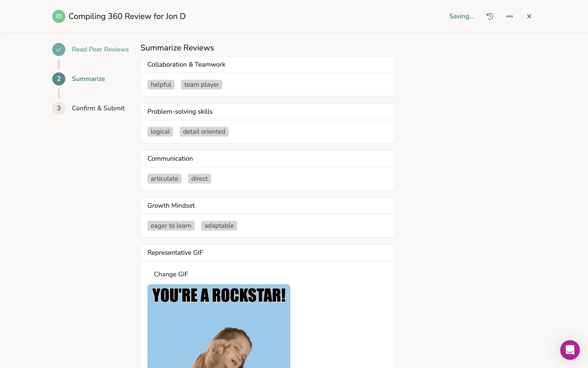Select step 2 circle in sidebar
Viewport: 588px width, 368px height.
pos(58,79)
